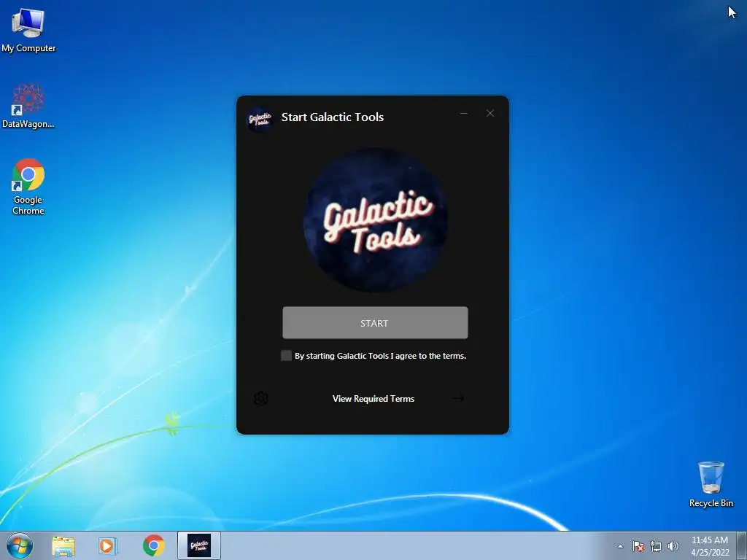Click the arrow next to View Required Terms

tap(458, 398)
